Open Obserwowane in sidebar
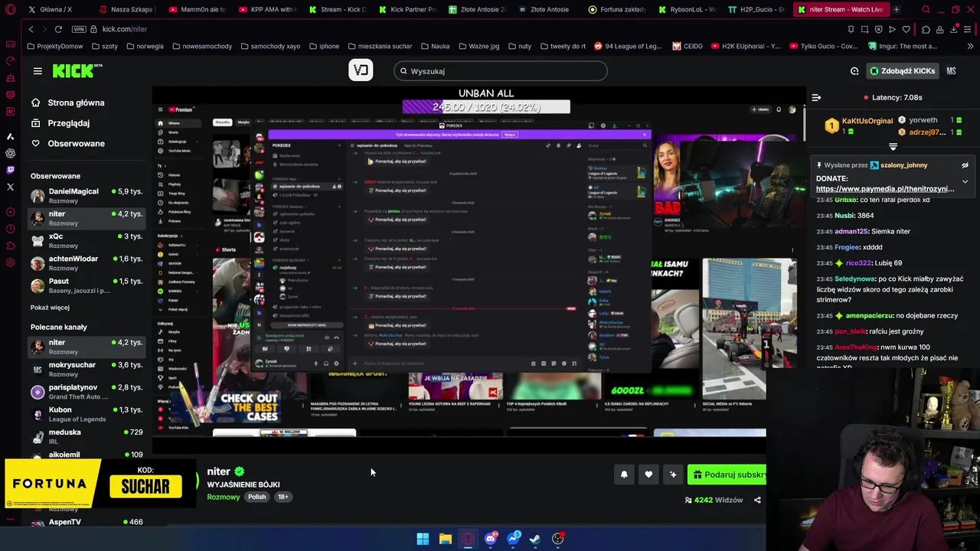 [67, 144]
